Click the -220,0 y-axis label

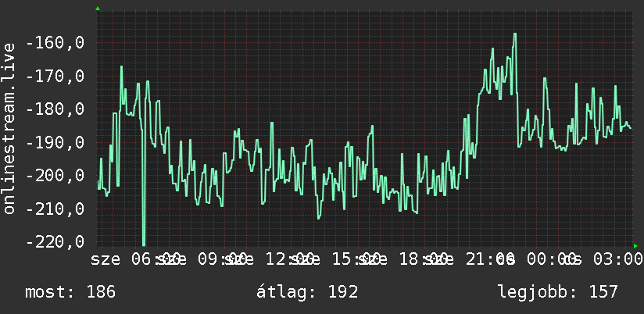tap(55, 241)
